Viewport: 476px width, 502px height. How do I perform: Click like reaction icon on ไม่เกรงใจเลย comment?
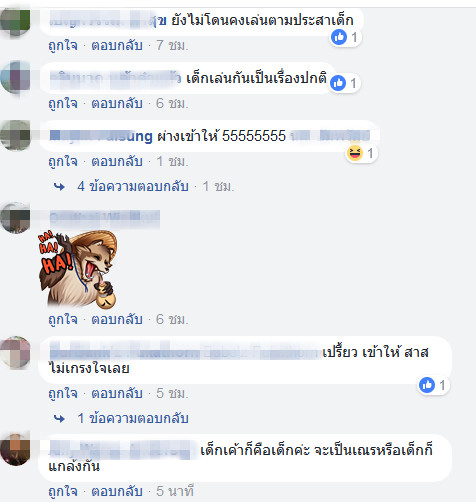[427, 385]
